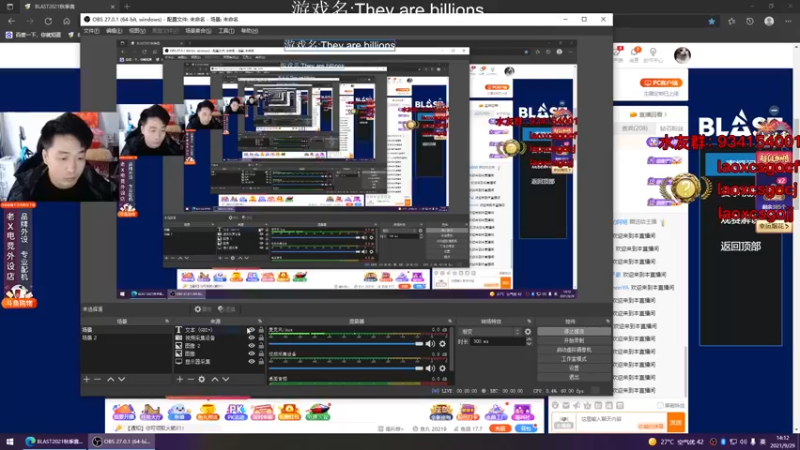This screenshot has height=450, width=800.
Task: Go back in the Edge browser
Action: (11, 21)
